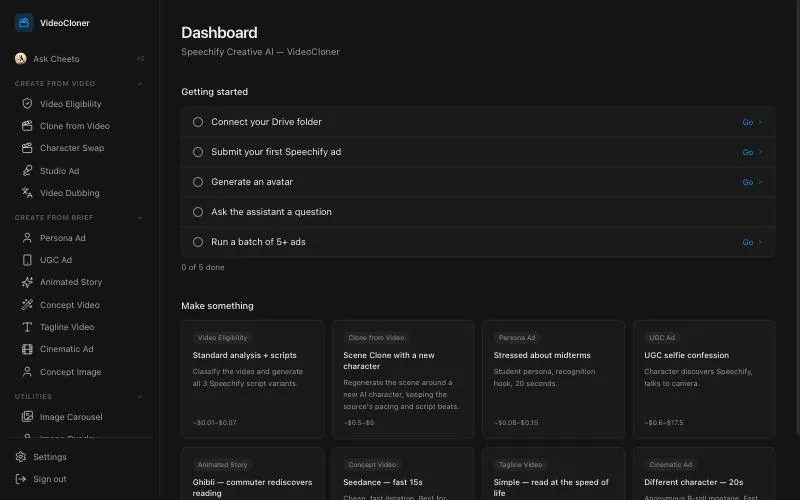Click the Image Carousel picture icon
This screenshot has width=800, height=500.
point(27,417)
